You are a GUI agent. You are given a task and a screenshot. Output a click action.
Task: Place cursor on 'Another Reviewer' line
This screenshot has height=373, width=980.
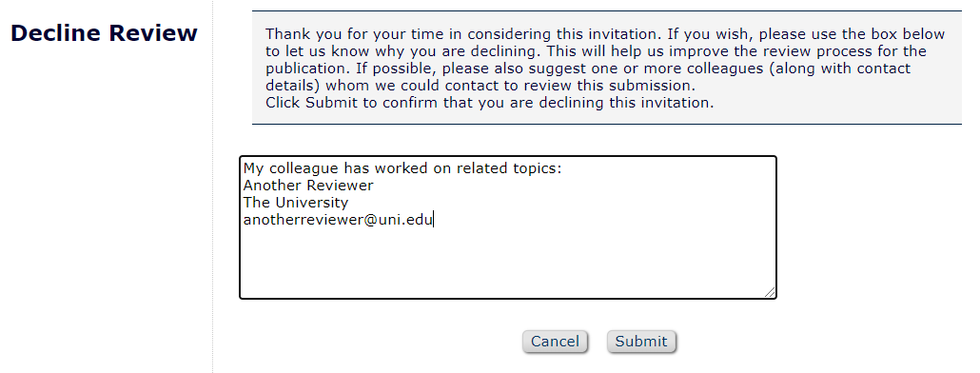(x=308, y=186)
